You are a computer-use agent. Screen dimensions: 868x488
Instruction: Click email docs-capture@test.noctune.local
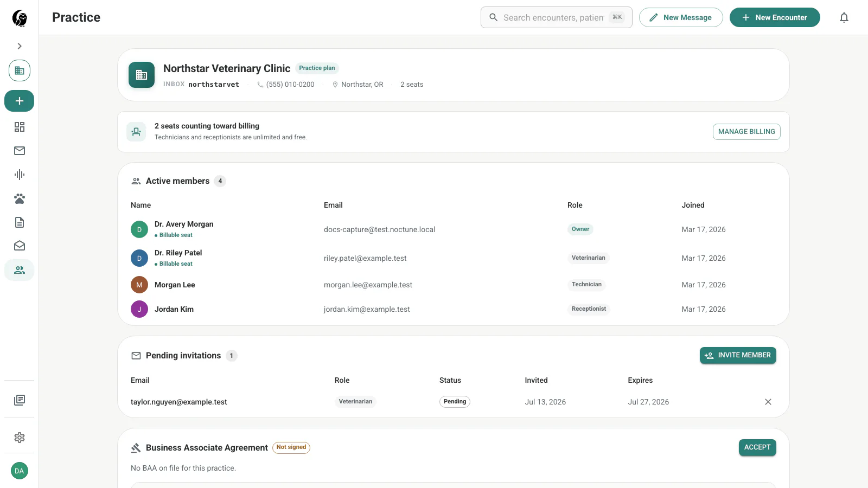click(x=380, y=229)
